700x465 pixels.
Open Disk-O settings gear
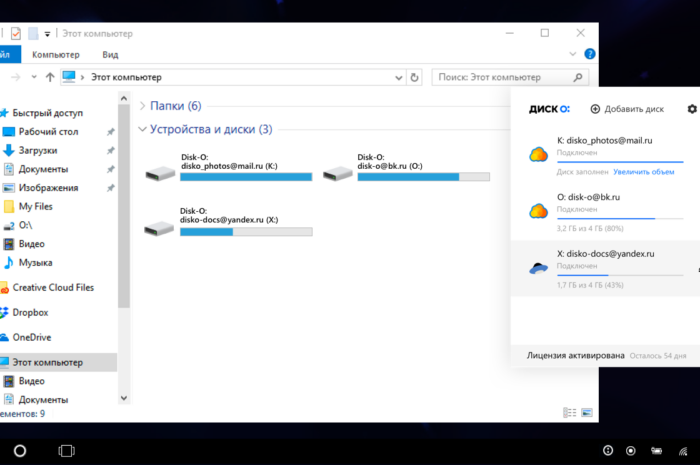pyautogui.click(x=692, y=109)
